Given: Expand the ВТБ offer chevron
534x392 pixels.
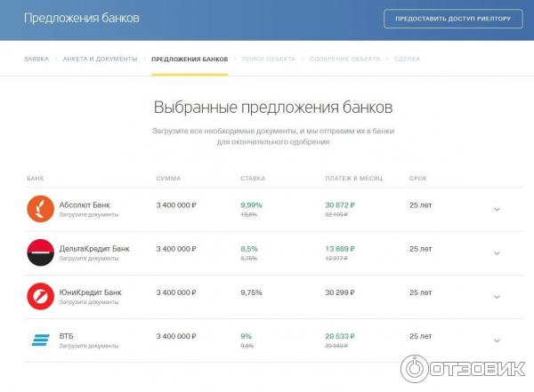Looking at the screenshot, I should click(497, 340).
